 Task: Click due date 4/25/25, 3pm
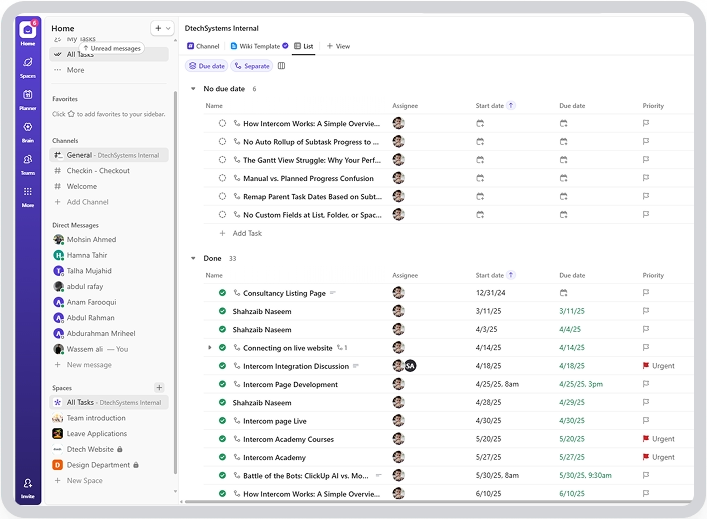pyautogui.click(x=581, y=384)
